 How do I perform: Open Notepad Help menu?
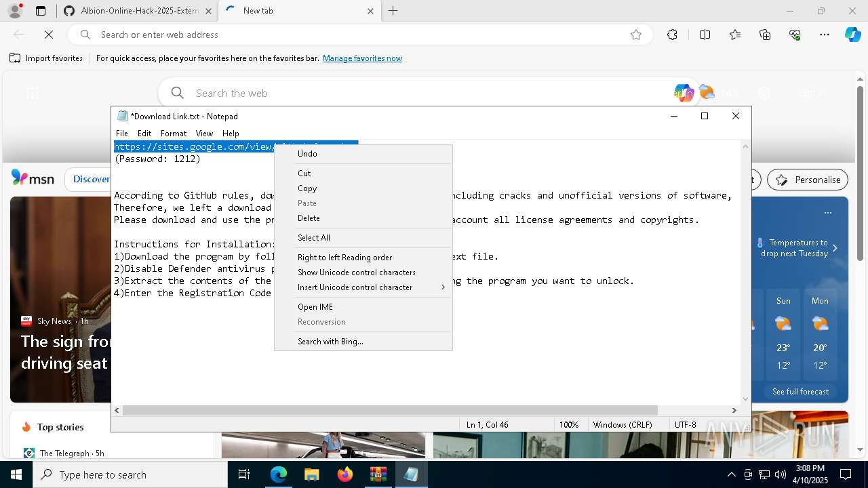(x=231, y=134)
